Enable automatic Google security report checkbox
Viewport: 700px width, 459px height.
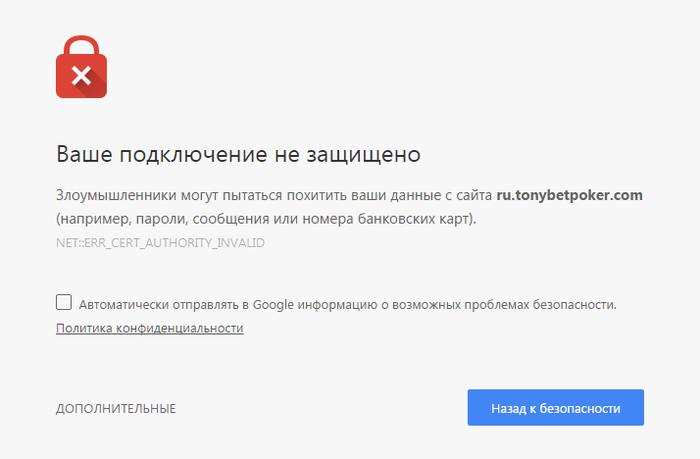click(64, 302)
